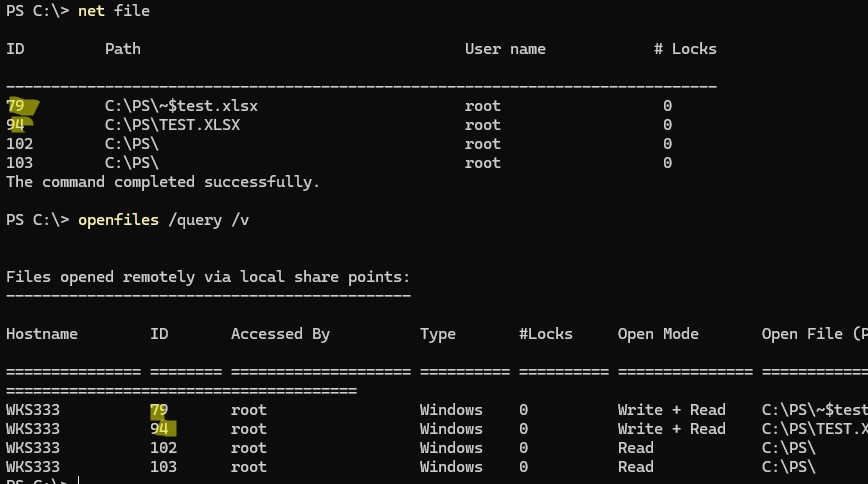Click the Path column header
868x484 pixels.
coord(123,49)
